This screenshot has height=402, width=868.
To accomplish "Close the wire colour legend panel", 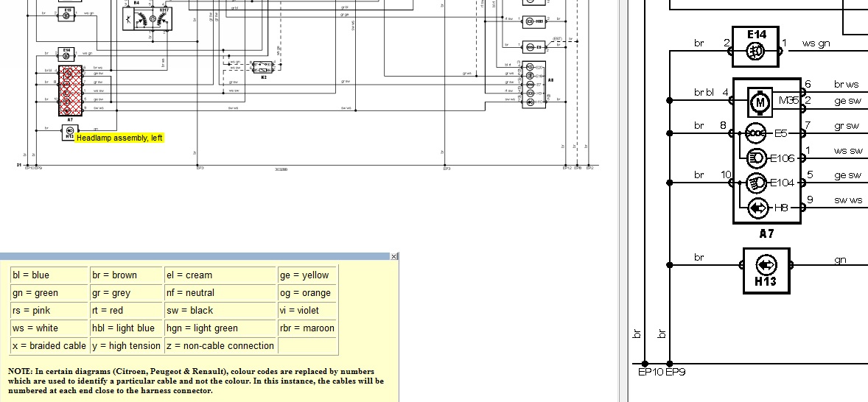I will pyautogui.click(x=394, y=256).
